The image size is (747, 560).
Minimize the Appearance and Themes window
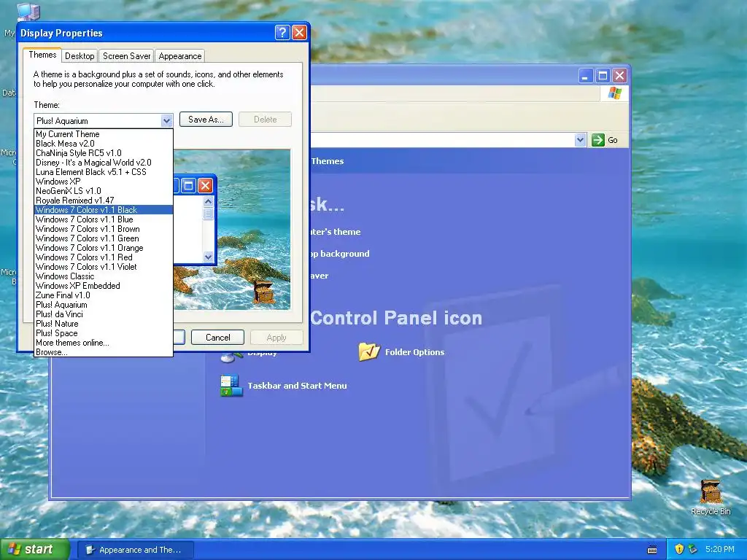click(586, 75)
